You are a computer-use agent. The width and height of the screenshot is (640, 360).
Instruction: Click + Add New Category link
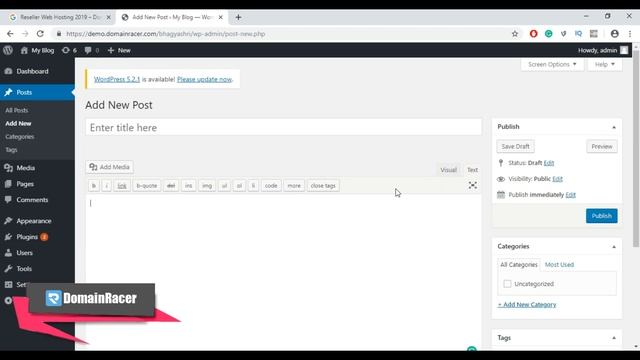(527, 304)
